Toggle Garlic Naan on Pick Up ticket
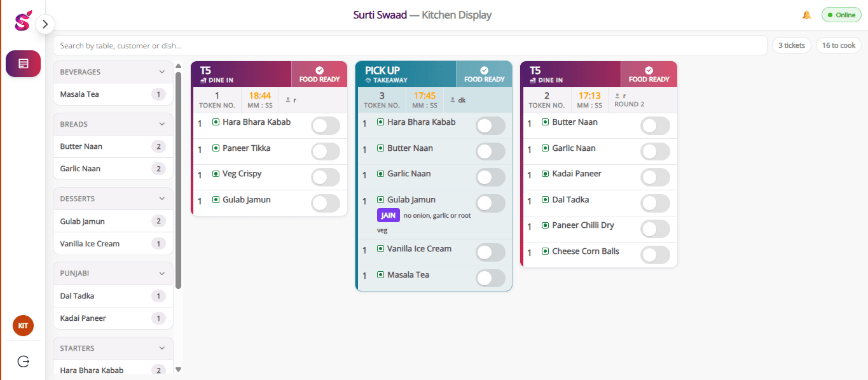This screenshot has width=868, height=380. pyautogui.click(x=490, y=178)
